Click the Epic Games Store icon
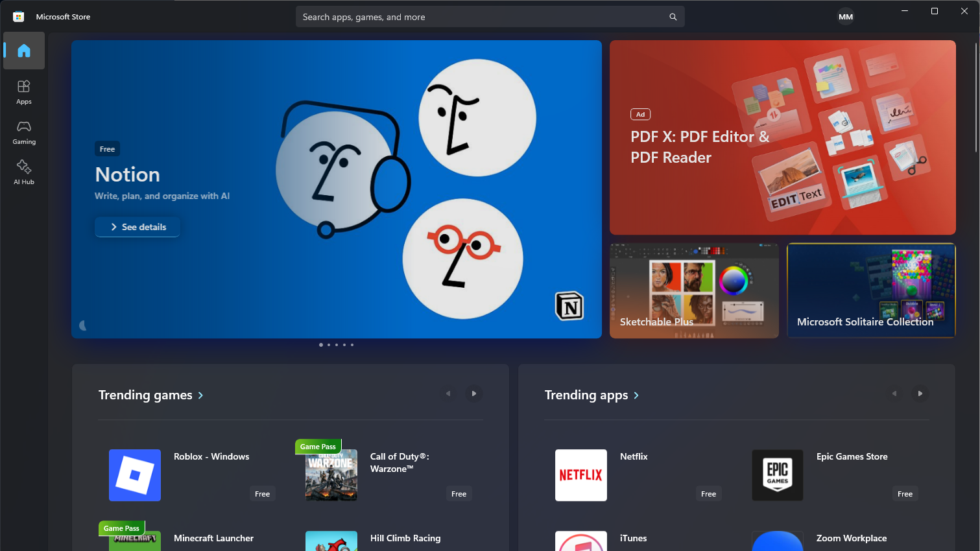 click(777, 475)
